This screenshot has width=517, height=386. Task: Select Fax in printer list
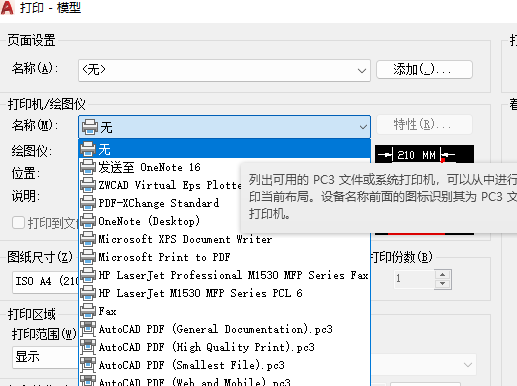click(x=224, y=311)
